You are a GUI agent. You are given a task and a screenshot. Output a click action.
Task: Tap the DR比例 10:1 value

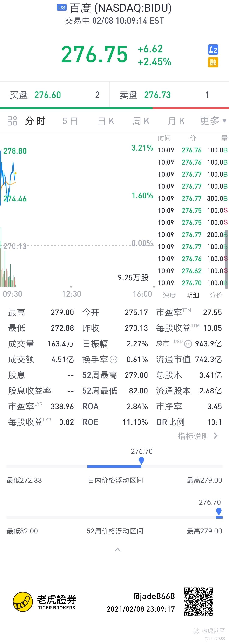click(215, 422)
